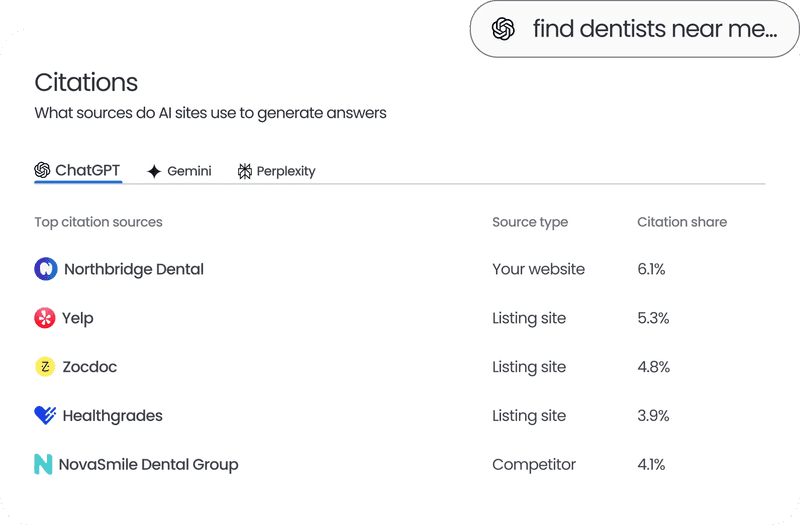Click the ChatGPT logo in search pill

coord(503,29)
